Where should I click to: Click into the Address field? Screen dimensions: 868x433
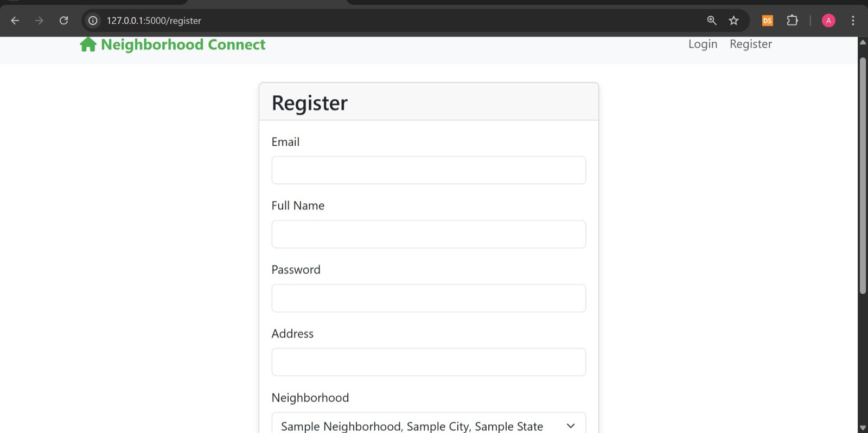pos(429,362)
